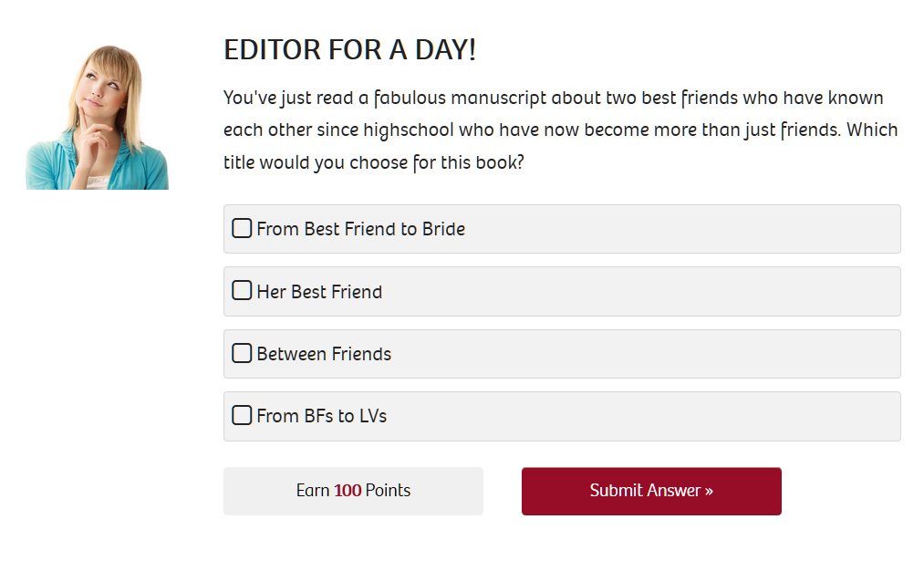Click empty space in 'From BFs to LVs' row
The height and width of the screenshot is (561, 924).
click(643, 416)
